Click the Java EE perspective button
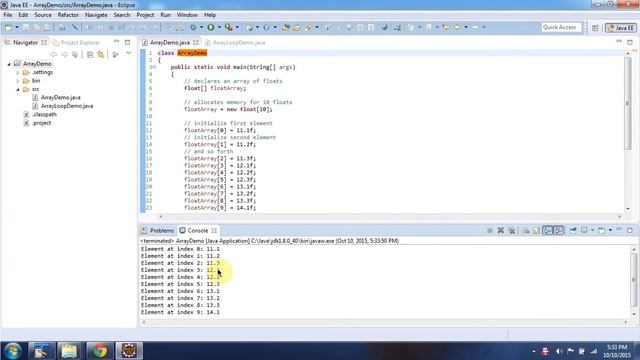This screenshot has height=360, width=640. coord(621,28)
